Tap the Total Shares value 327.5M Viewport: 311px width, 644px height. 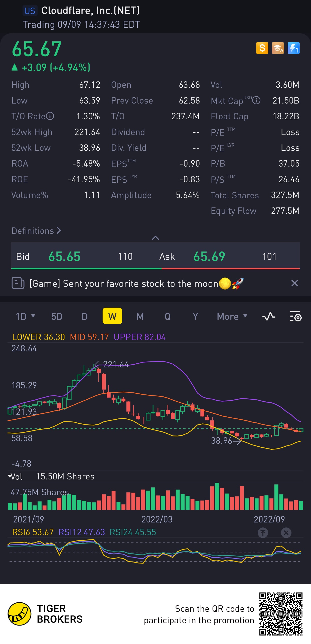tap(285, 195)
